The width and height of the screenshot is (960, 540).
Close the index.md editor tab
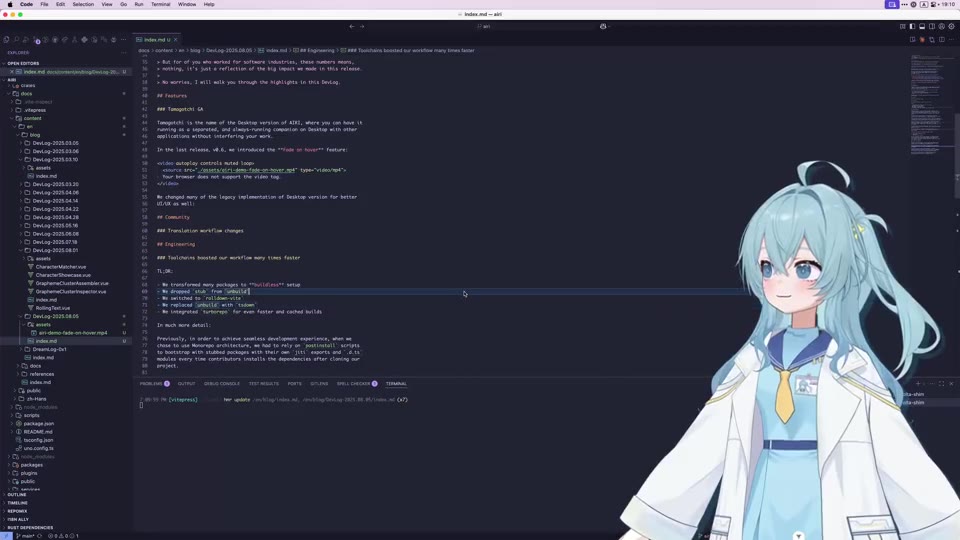[176, 40]
